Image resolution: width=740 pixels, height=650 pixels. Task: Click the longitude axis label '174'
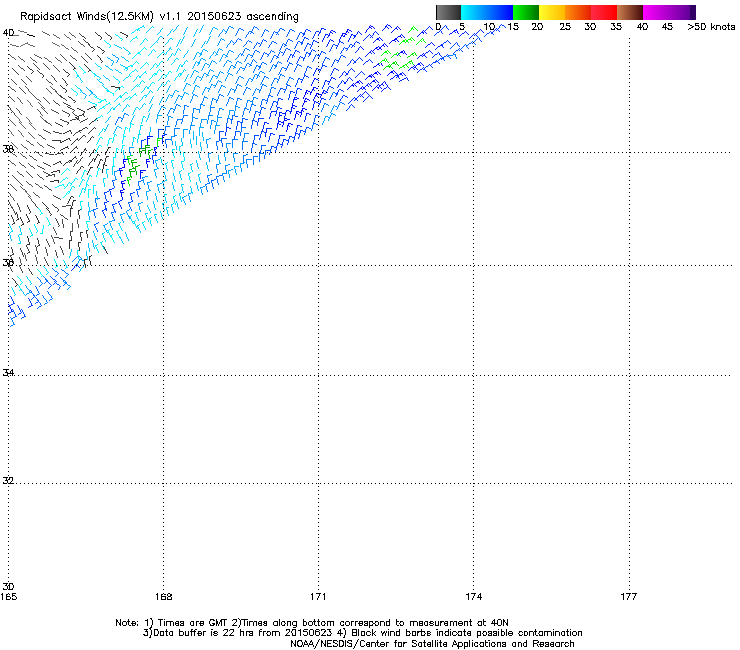(x=473, y=597)
